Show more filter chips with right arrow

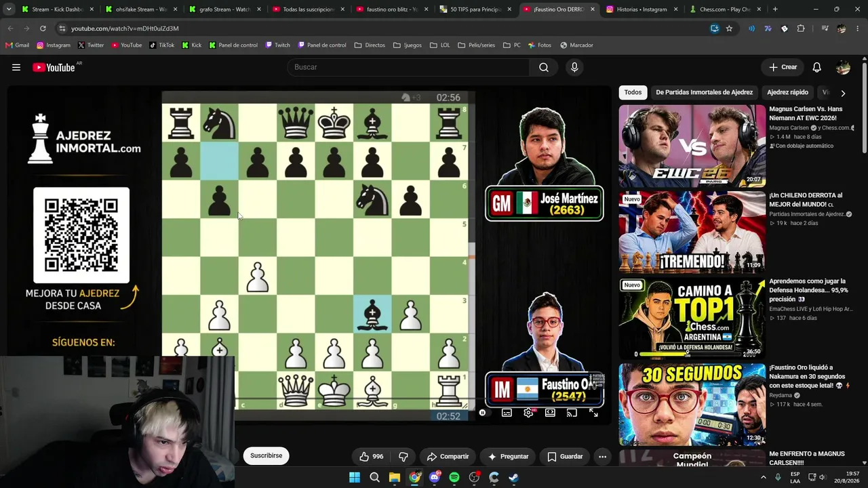click(x=843, y=93)
